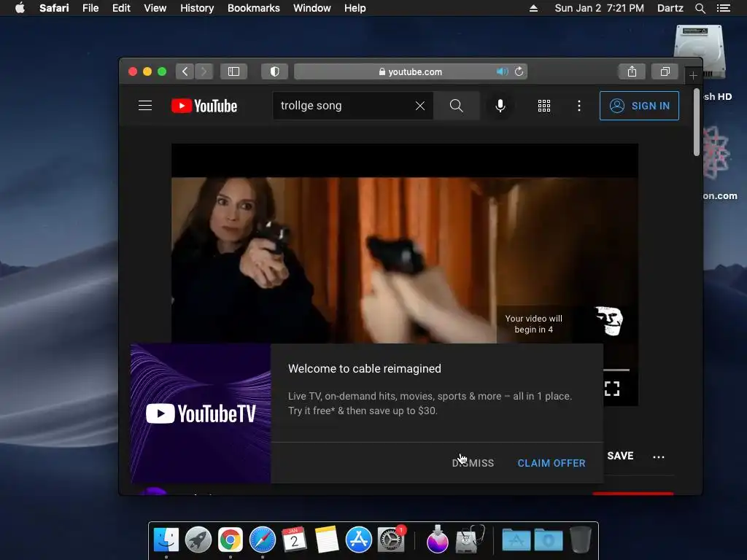Viewport: 747px width, 560px height.
Task: Open the View menu
Action: point(155,8)
